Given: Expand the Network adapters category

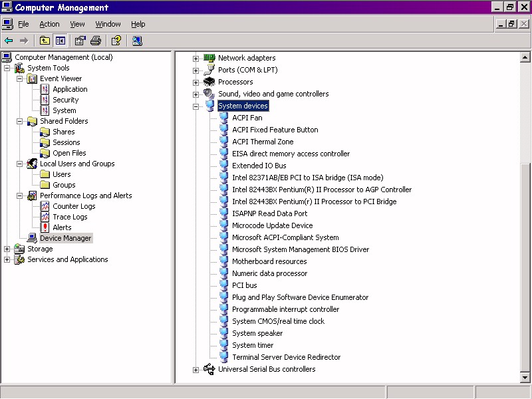Looking at the screenshot, I should pyautogui.click(x=196, y=59).
